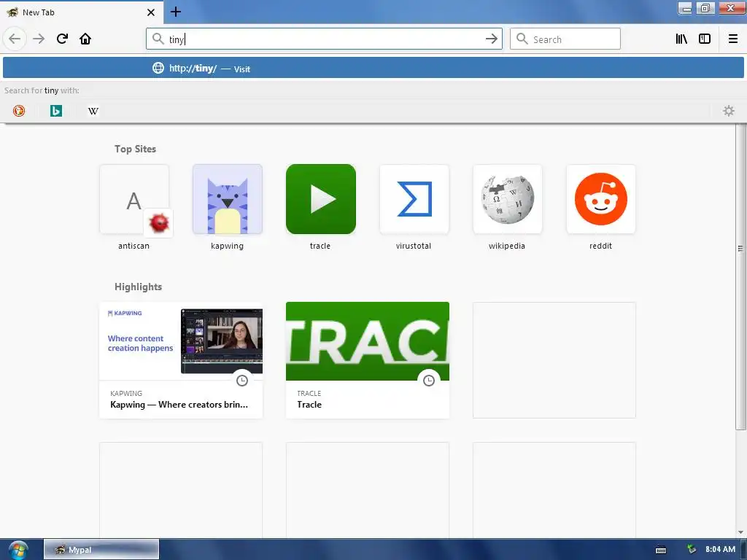
Task: Click the address bar containing tiny
Action: tap(324, 39)
